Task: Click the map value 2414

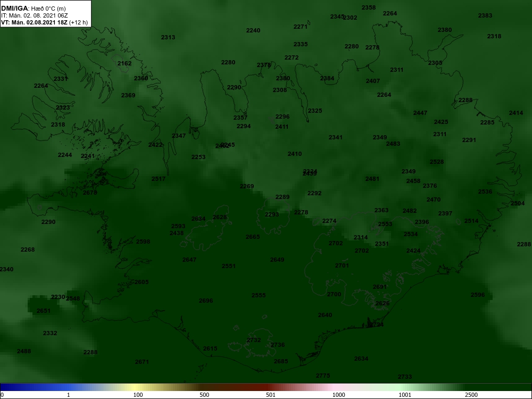Action: click(x=516, y=113)
